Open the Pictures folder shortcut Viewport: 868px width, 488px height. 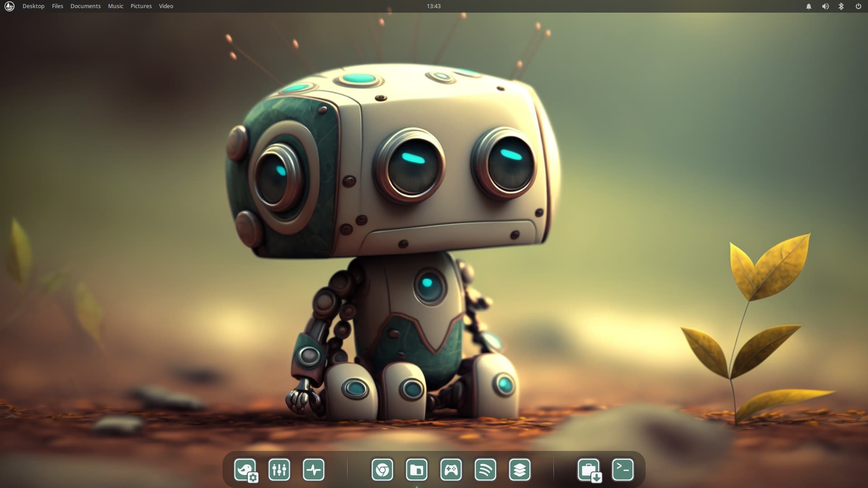point(141,6)
